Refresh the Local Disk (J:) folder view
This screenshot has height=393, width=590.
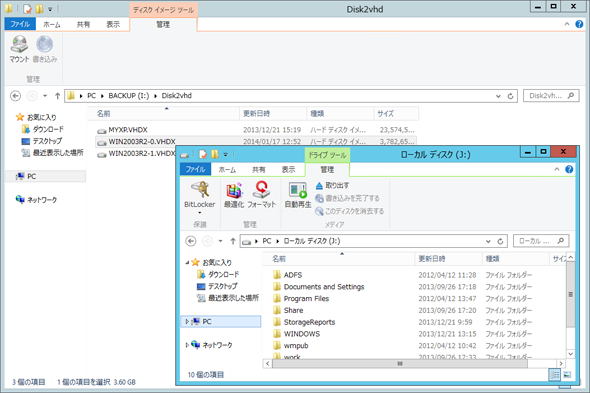pos(500,241)
